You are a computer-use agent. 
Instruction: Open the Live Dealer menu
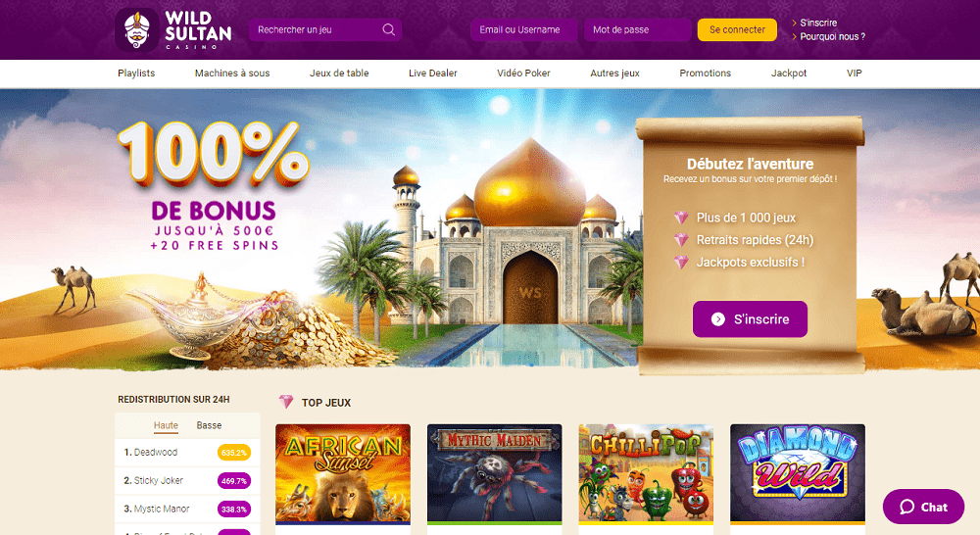[x=432, y=73]
